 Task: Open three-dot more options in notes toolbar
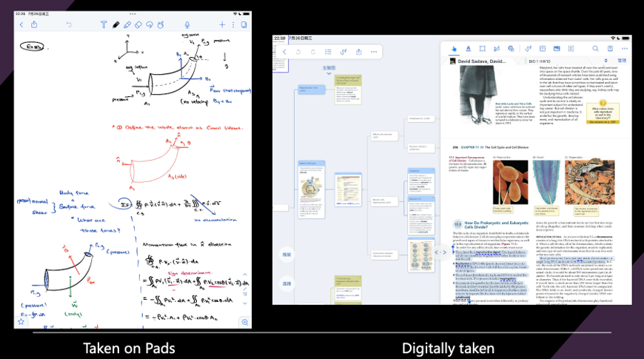pyautogui.click(x=232, y=24)
